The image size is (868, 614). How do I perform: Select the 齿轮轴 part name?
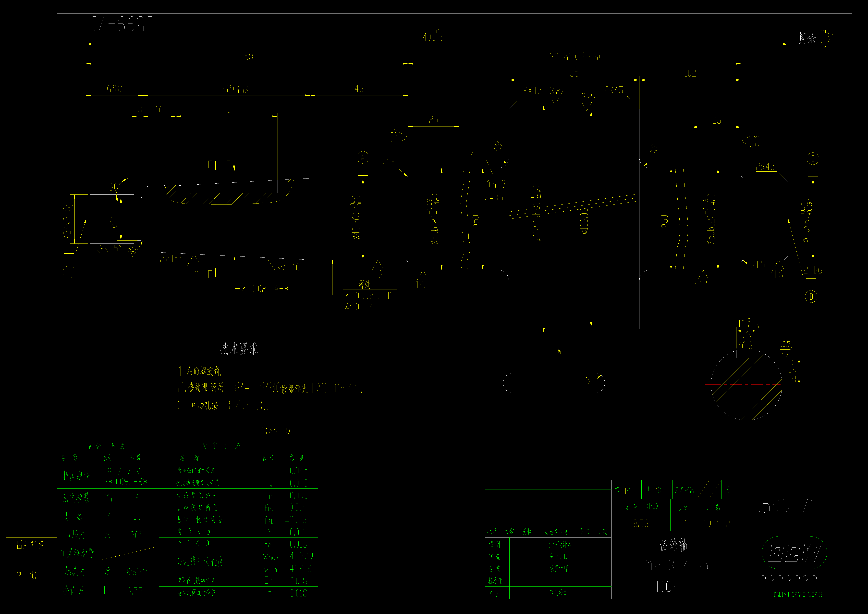[x=673, y=545]
